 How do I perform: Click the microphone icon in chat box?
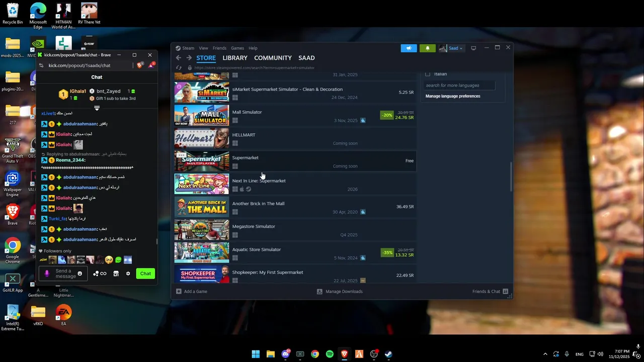click(47, 274)
